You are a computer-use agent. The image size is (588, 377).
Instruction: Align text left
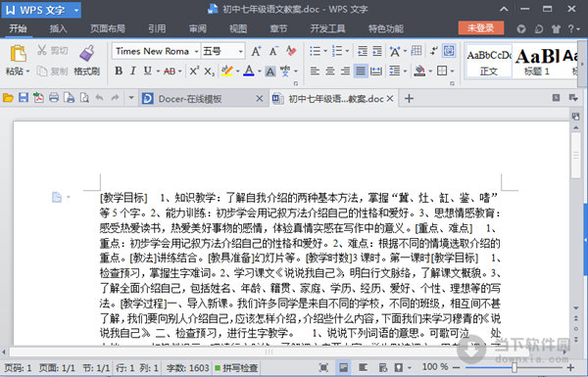(315, 71)
